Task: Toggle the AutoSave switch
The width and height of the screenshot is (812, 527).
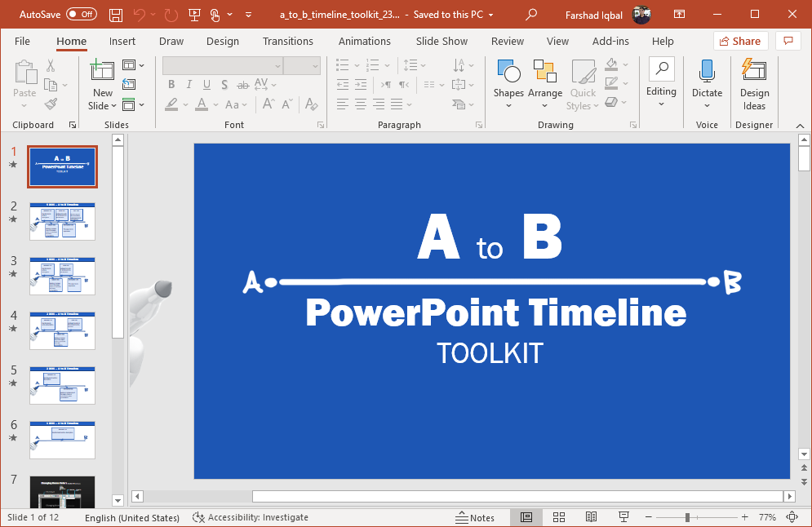Action: pyautogui.click(x=81, y=15)
